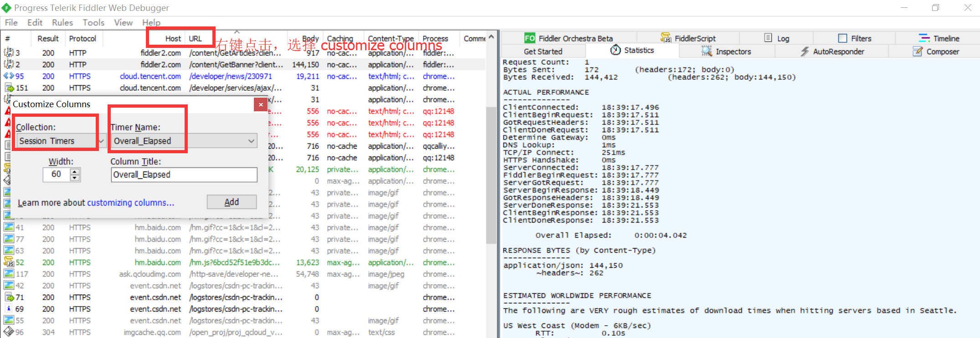Click the image icon of session 77
The width and height of the screenshot is (980, 338).
point(9,239)
